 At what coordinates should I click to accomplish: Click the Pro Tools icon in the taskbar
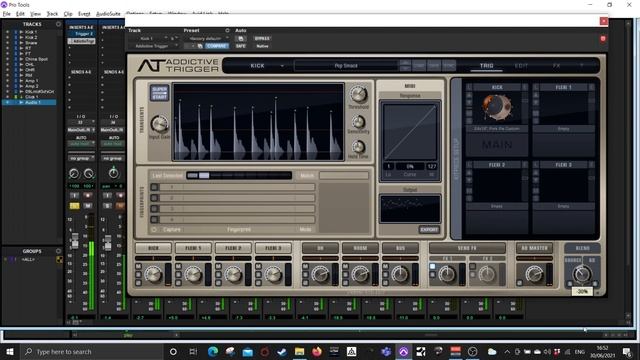pos(404,351)
